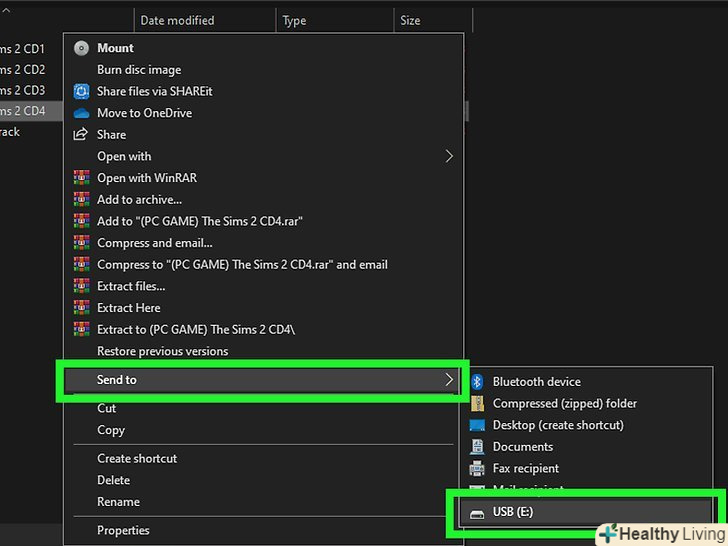
Task: Click the SHAREit icon
Action: point(81,91)
